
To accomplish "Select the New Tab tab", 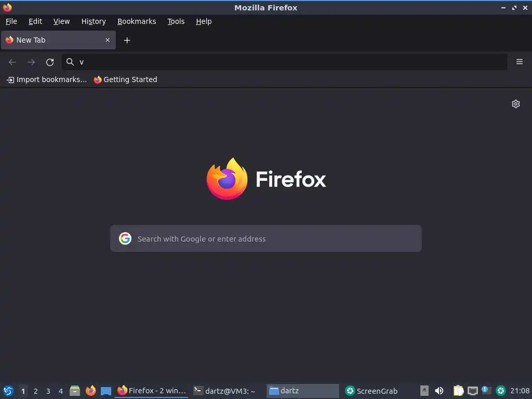I will pyautogui.click(x=58, y=40).
